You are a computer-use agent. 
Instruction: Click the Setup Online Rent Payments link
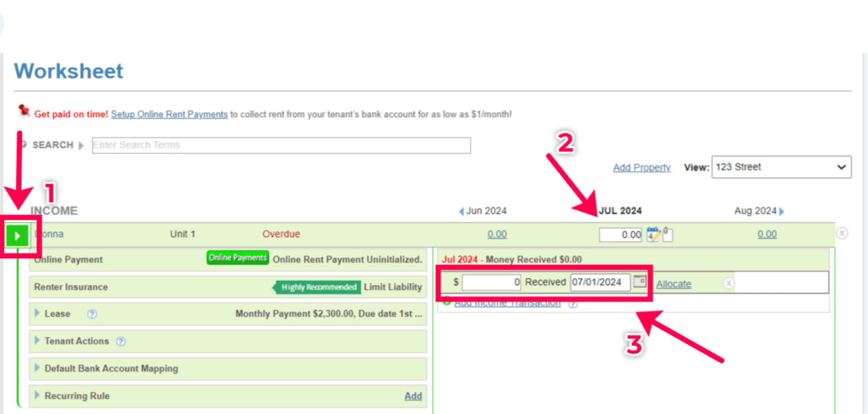(x=169, y=114)
